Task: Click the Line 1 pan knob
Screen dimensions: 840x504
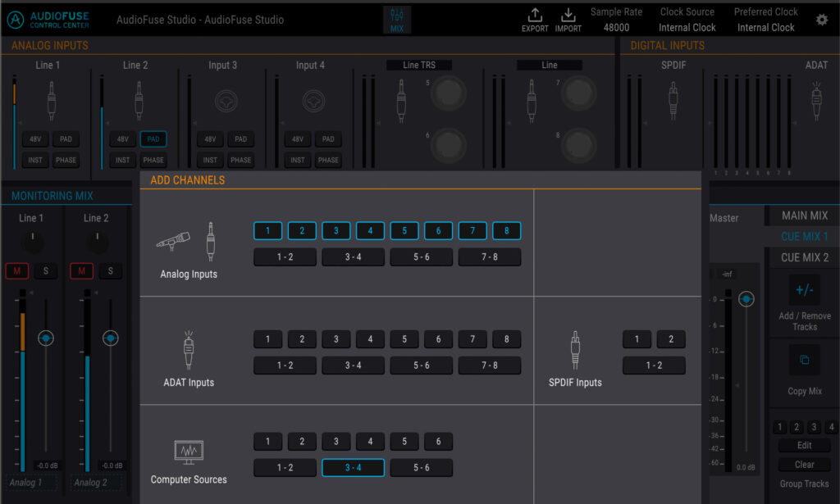Action: tap(33, 243)
